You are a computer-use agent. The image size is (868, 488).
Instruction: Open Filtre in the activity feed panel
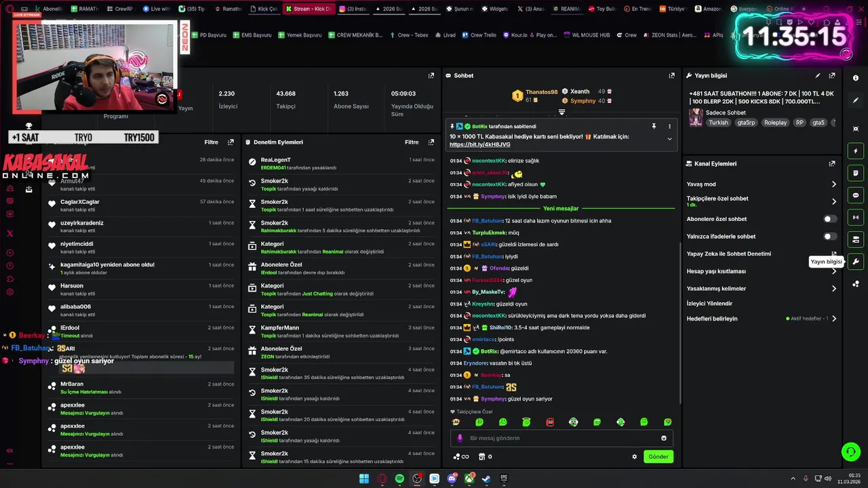[211, 142]
